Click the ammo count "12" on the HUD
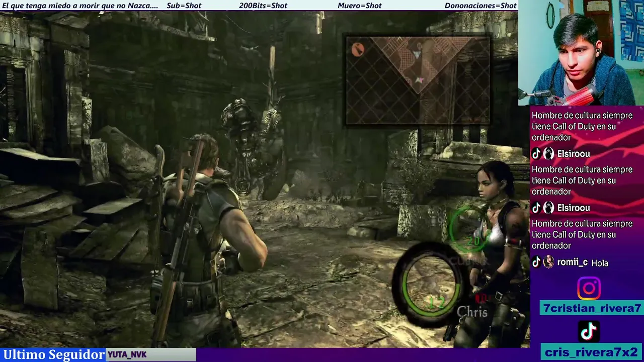This screenshot has width=644, height=362. pyautogui.click(x=436, y=303)
